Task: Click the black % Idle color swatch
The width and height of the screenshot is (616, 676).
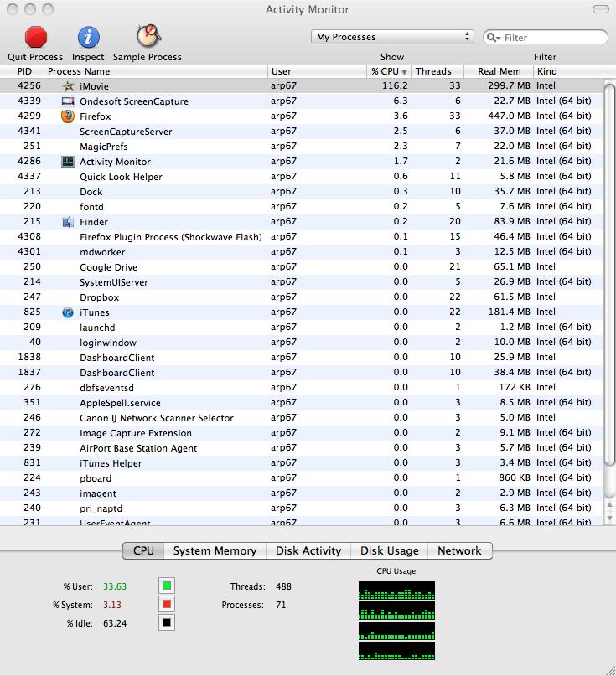Action: pos(167,622)
